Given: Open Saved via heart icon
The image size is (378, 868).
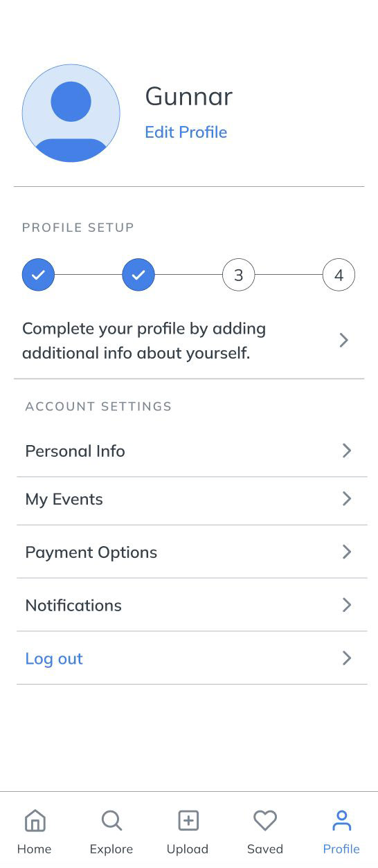Looking at the screenshot, I should point(265,821).
